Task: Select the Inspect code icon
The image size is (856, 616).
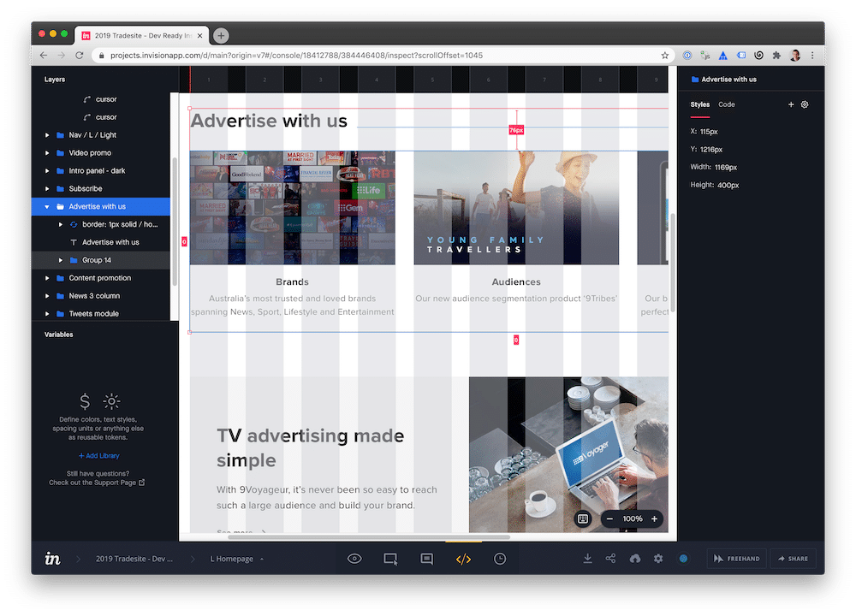Action: tap(463, 559)
